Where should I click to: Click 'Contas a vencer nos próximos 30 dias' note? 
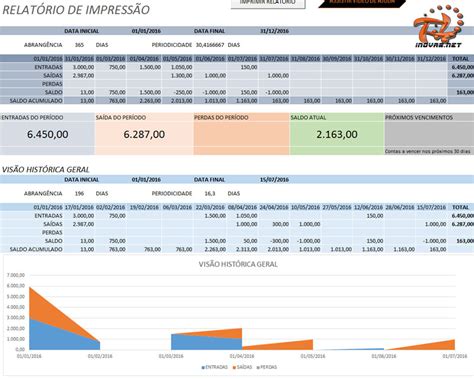[428, 151]
